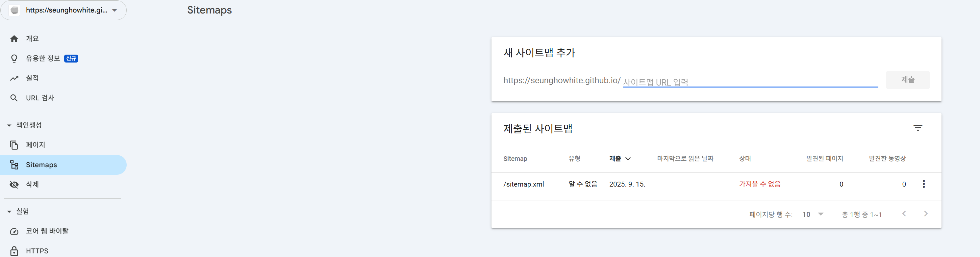
Task: Click the home icon for 개요
Action: [14, 39]
